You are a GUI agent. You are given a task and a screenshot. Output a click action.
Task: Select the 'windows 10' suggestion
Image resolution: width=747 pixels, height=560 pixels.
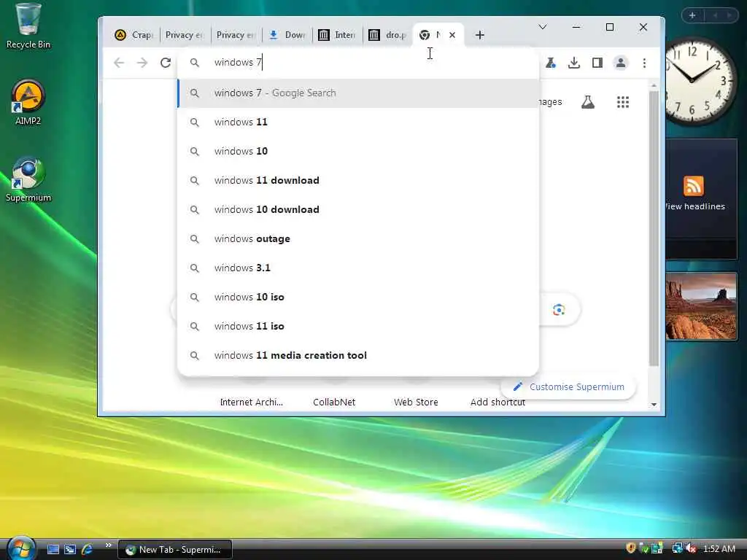pyautogui.click(x=357, y=151)
